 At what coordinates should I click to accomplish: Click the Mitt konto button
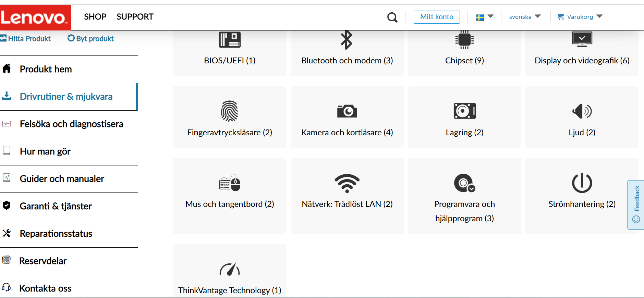tap(437, 17)
